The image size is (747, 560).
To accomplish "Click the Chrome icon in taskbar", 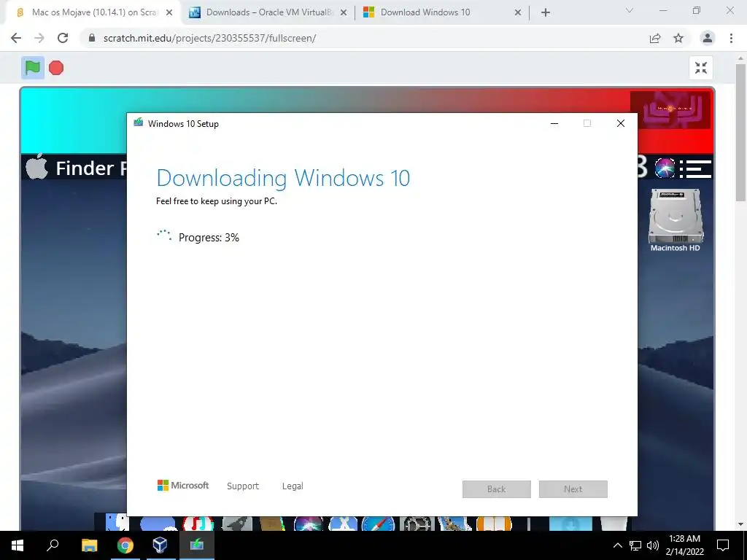I will click(x=125, y=545).
